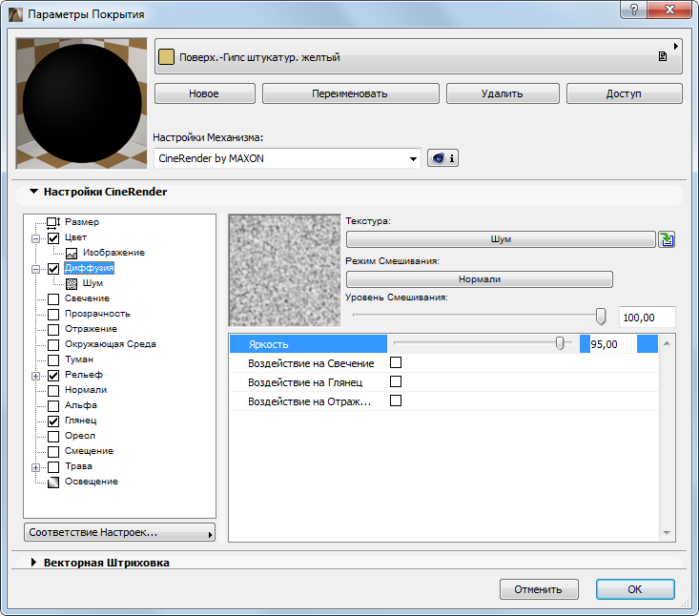The width and height of the screenshot is (699, 616).
Task: Collapse the Цвет tree node
Action: (35, 238)
